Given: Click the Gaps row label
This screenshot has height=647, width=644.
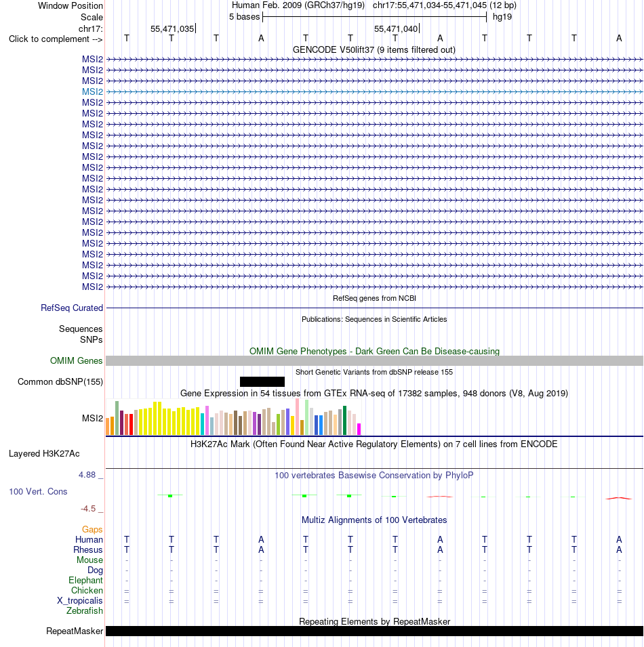Looking at the screenshot, I should [92, 529].
